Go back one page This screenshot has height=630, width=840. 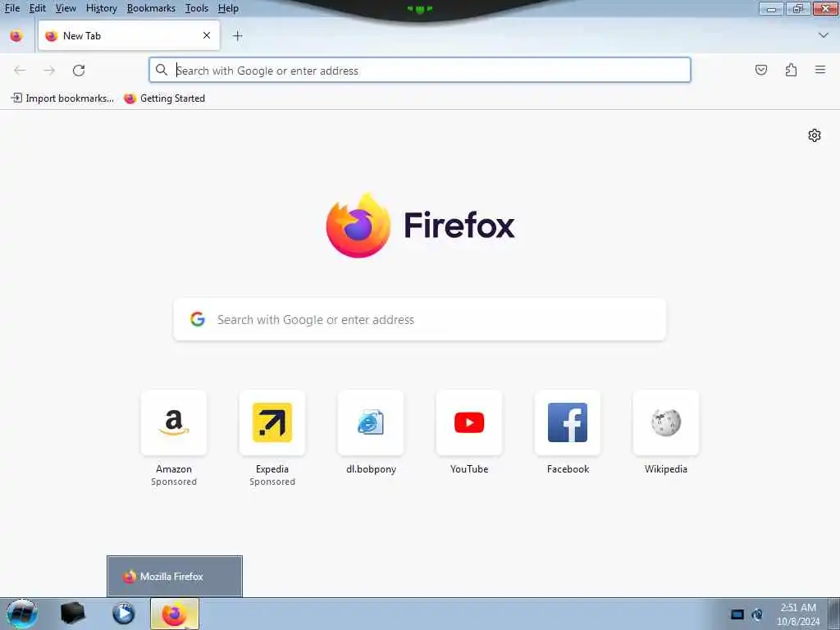20,71
